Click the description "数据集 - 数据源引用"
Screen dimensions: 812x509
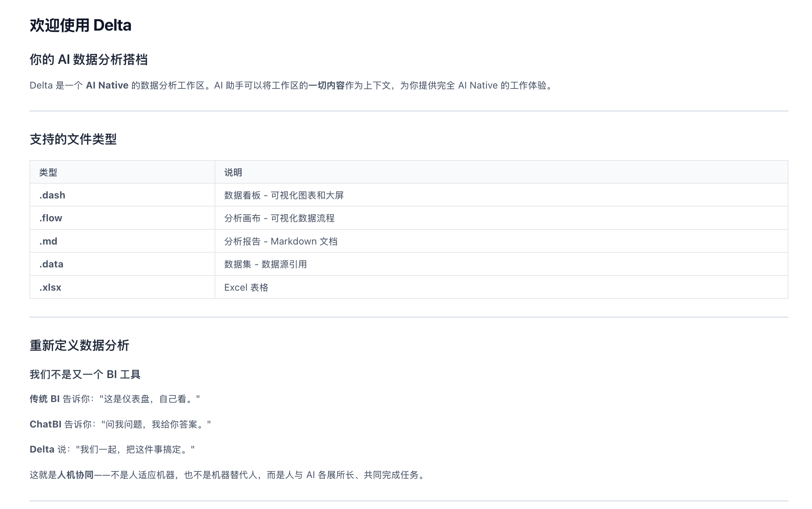(x=266, y=264)
